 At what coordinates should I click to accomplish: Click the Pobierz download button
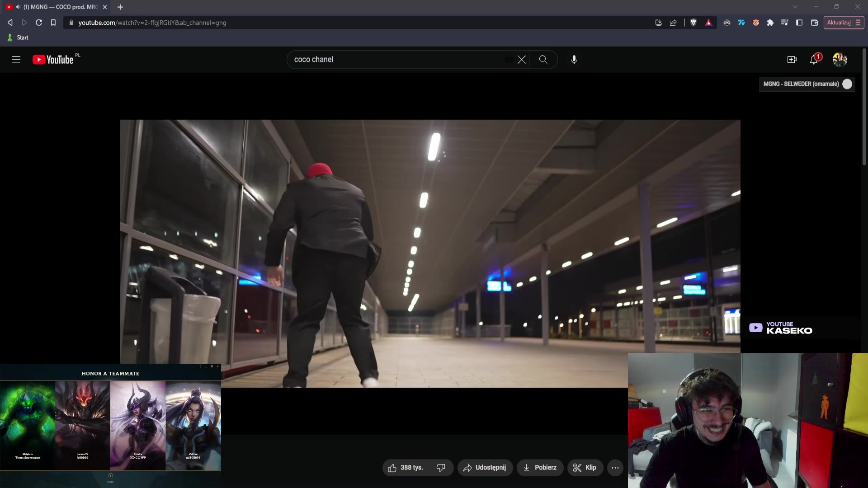coord(540,468)
